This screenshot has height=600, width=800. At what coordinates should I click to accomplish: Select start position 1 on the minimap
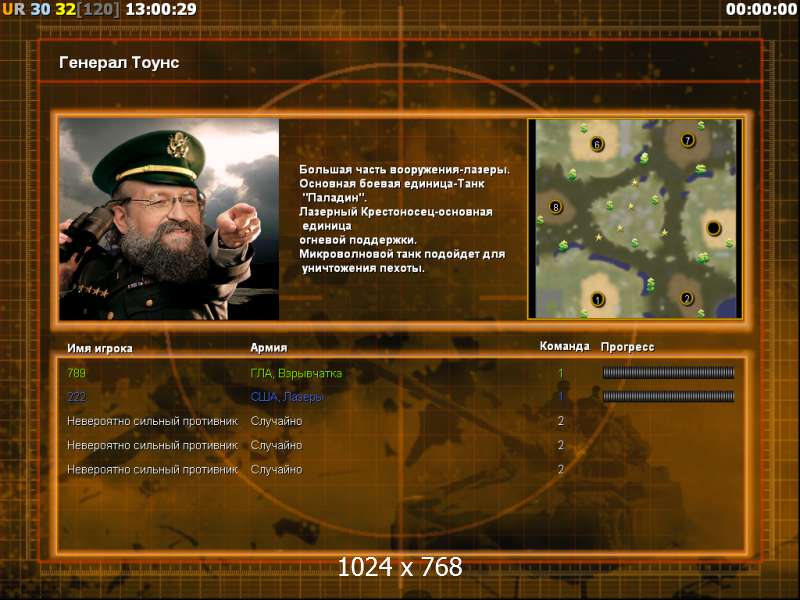(x=597, y=299)
